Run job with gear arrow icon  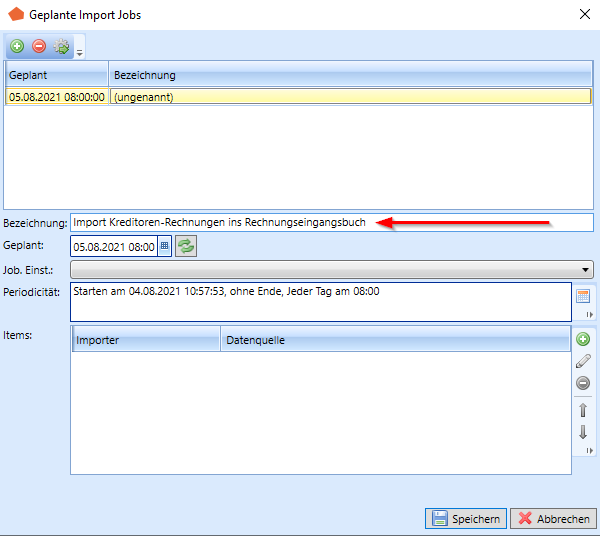click(61, 46)
